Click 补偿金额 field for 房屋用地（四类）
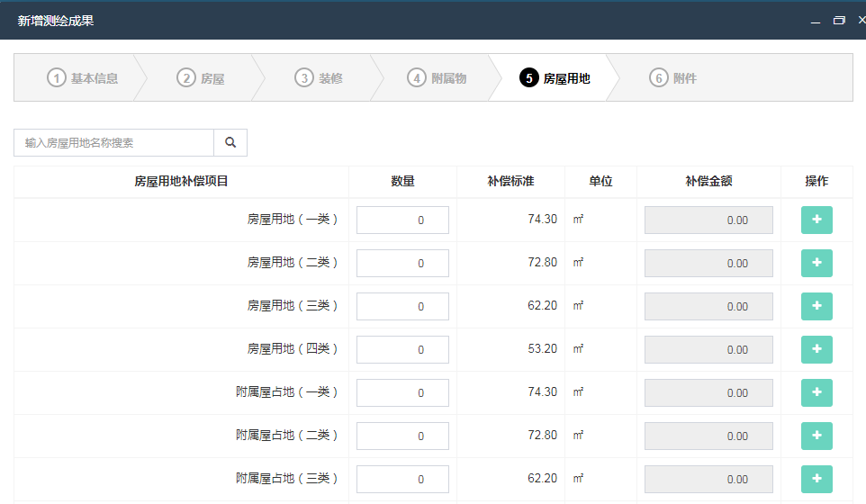This screenshot has height=504, width=866. 708,349
